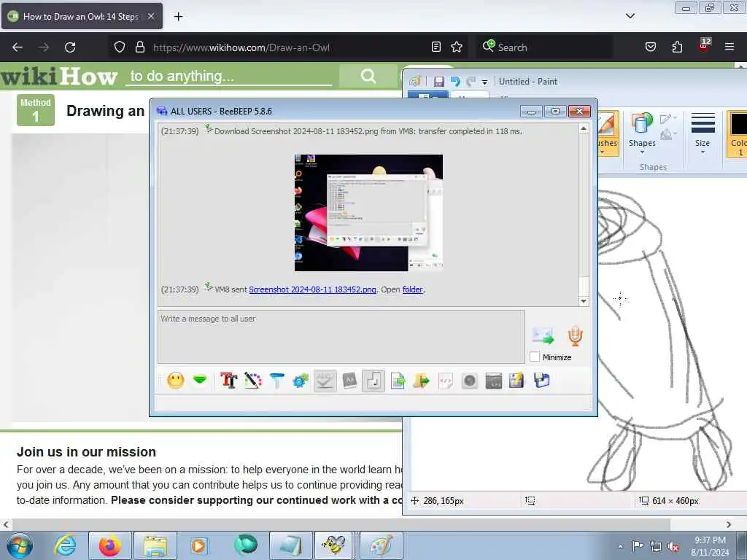Image resolution: width=747 pixels, height=560 pixels.
Task: Click the blue floppy box icon
Action: (541, 381)
